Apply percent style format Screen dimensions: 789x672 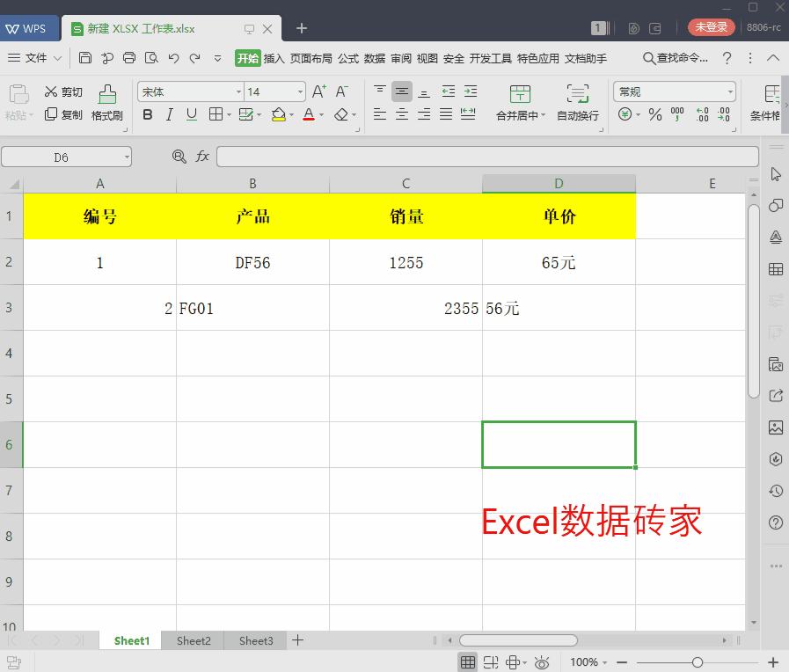pyautogui.click(x=655, y=114)
